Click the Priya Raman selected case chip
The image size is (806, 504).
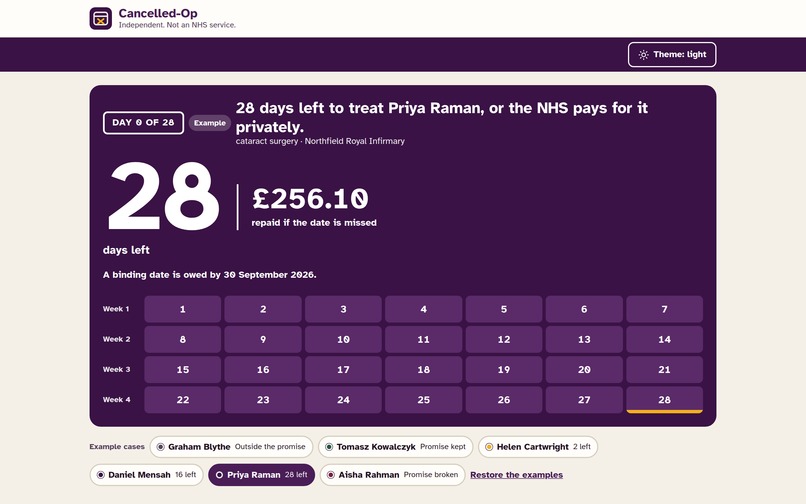(x=262, y=475)
